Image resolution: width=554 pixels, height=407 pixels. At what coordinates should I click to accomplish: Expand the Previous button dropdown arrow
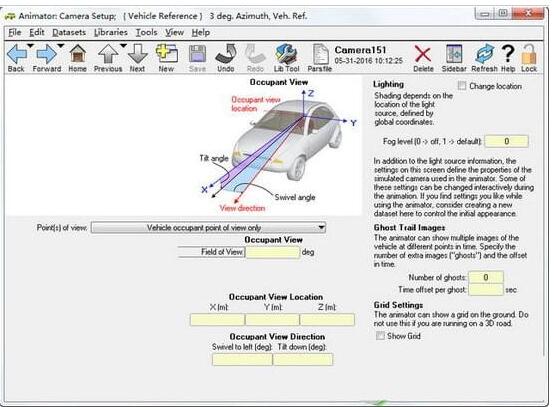(123, 46)
